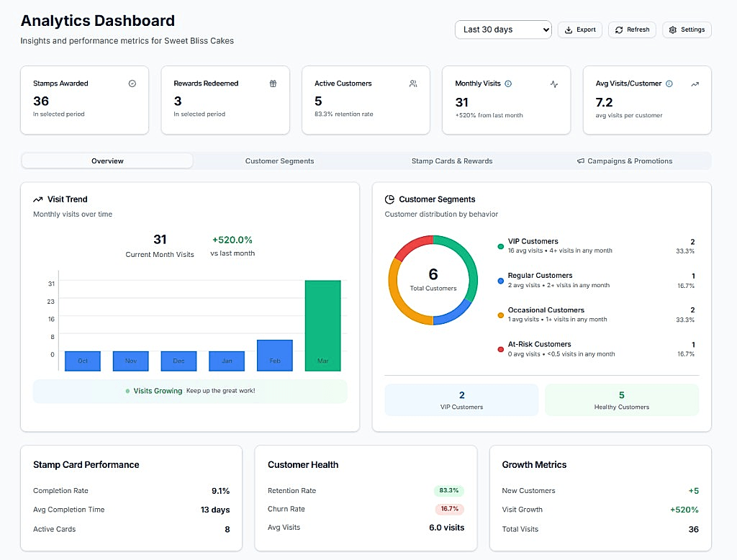
Task: Click the download icon in the Export button
Action: [x=569, y=30]
